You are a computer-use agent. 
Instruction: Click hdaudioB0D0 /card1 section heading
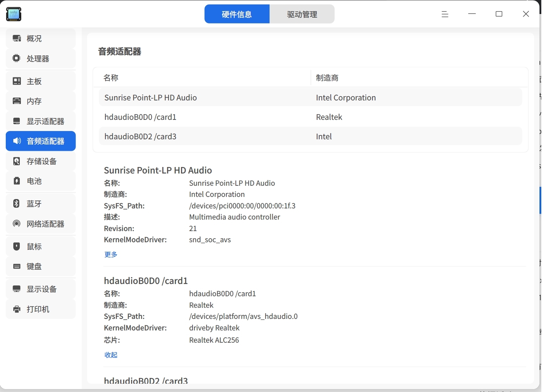(x=146, y=281)
